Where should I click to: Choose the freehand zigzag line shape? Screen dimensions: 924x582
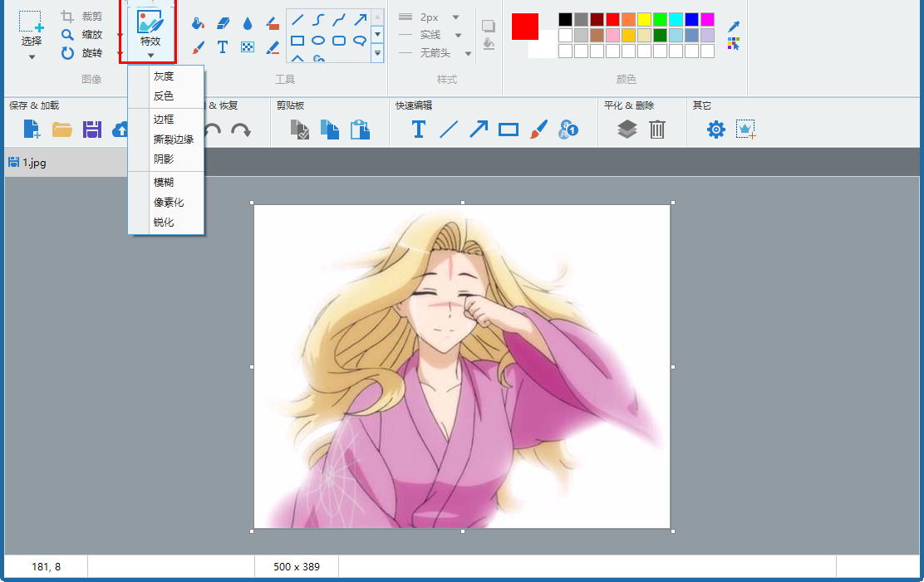pyautogui.click(x=339, y=20)
